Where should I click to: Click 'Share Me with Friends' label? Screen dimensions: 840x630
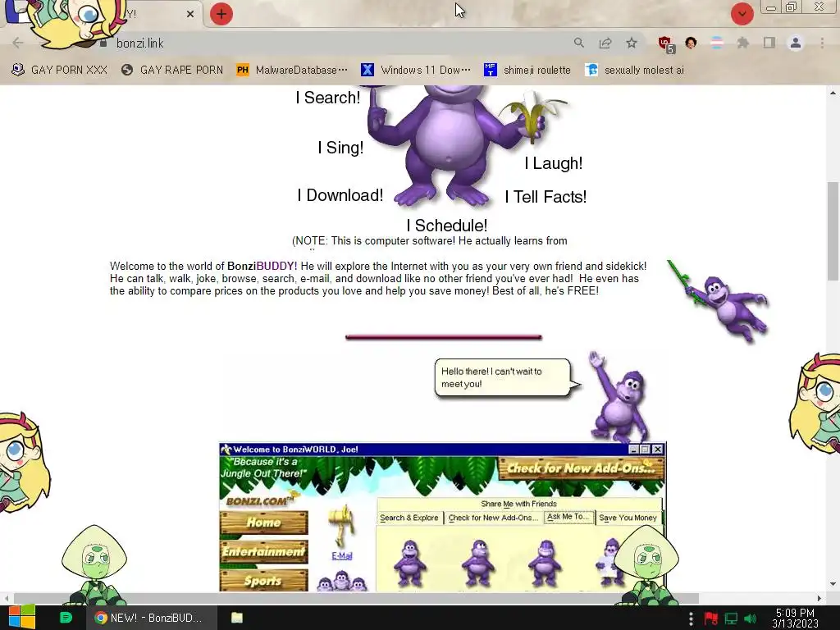(x=518, y=504)
